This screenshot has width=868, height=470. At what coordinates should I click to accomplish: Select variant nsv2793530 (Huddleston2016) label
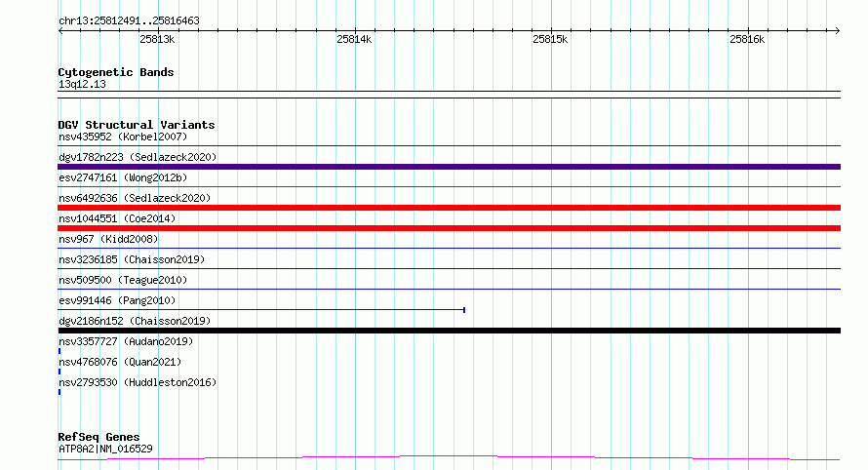138,382
